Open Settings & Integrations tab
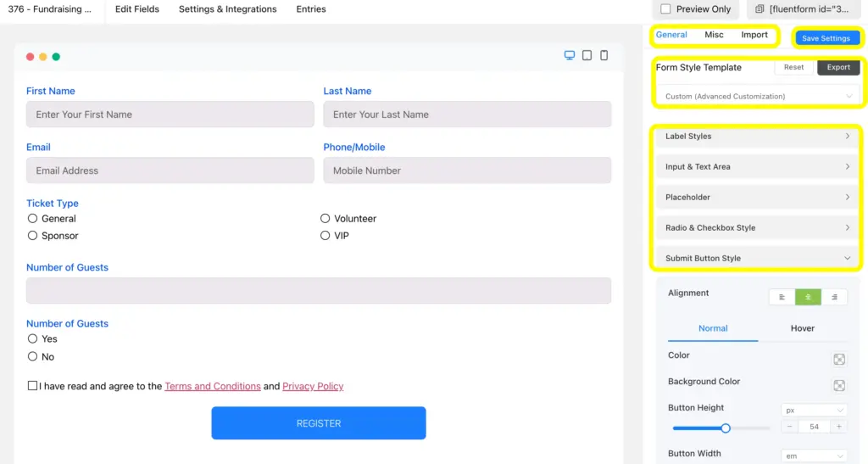Viewport: 868px width, 464px height. 227,8
